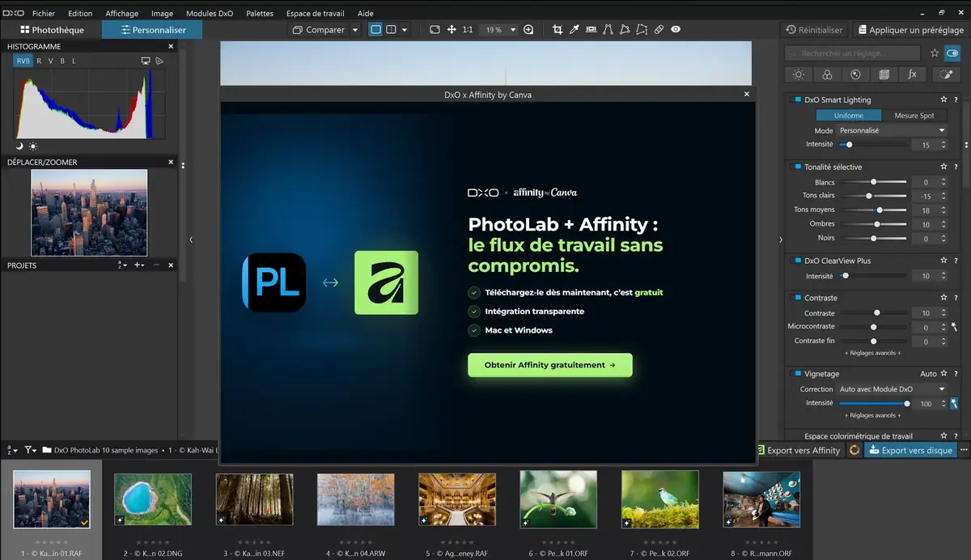The width and height of the screenshot is (971, 560).
Task: Click the Comparer button
Action: point(318,30)
